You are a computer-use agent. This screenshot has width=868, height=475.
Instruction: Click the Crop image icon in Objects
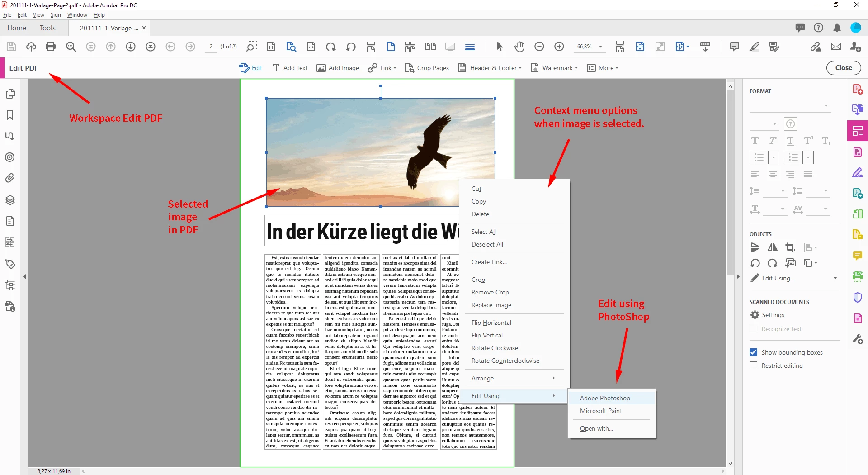(790, 247)
